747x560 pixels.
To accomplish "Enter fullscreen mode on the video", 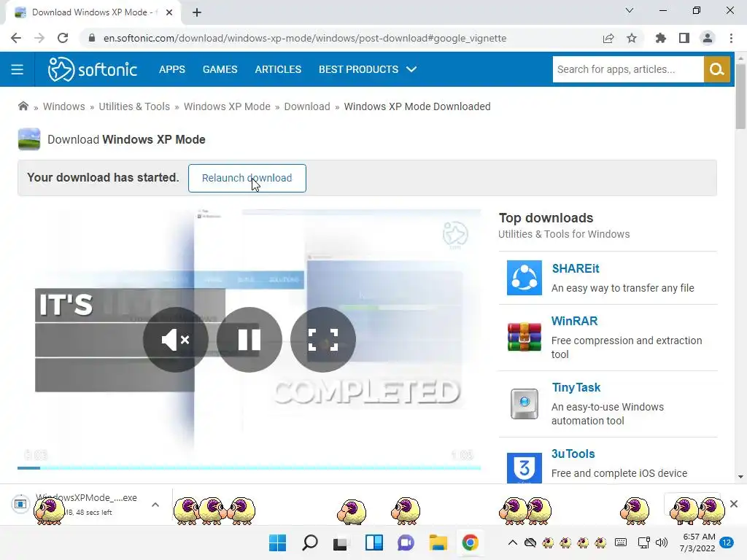I will (323, 340).
